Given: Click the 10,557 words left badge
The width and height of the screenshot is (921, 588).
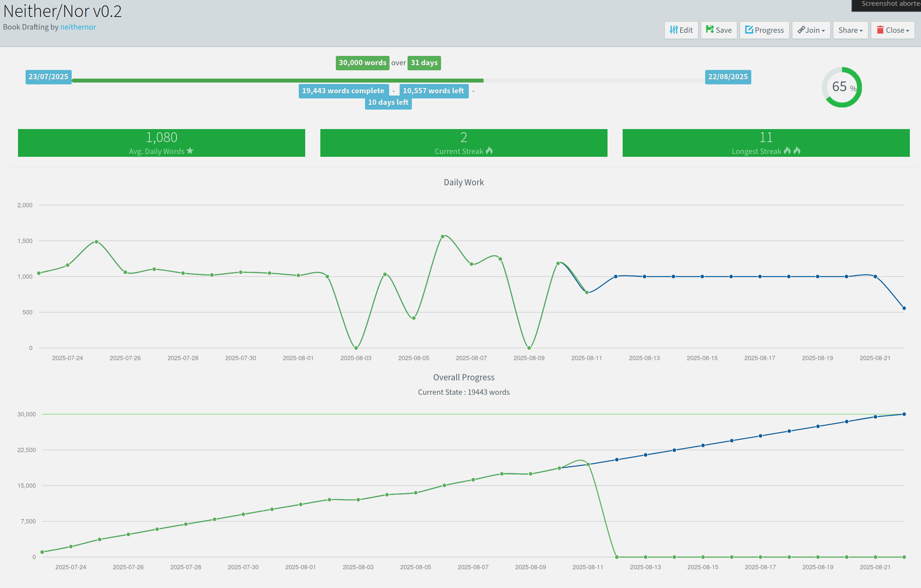Looking at the screenshot, I should click(433, 90).
